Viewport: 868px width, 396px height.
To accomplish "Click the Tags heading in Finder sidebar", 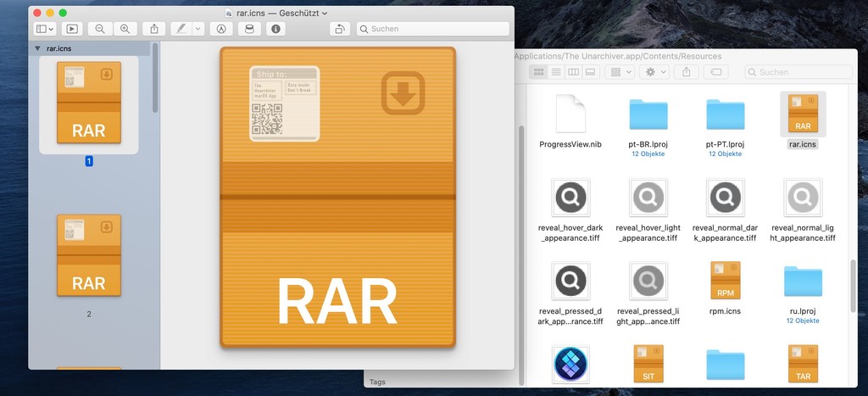I will coord(377,382).
